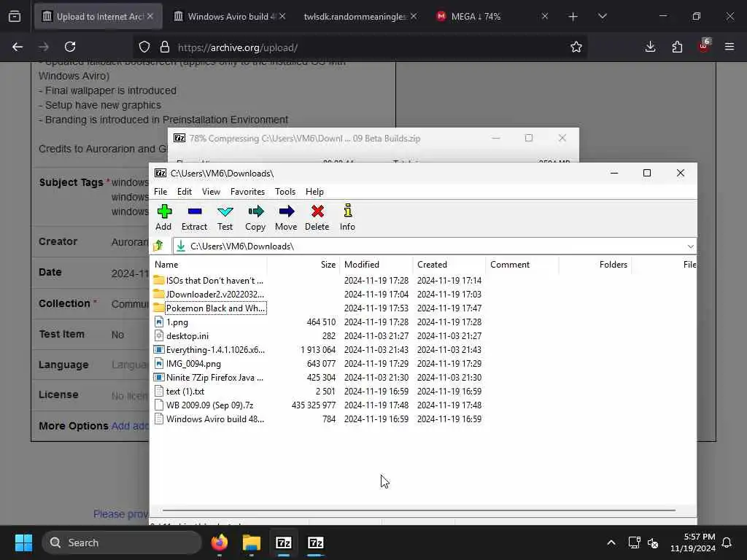
Task: Expand the 7-Zip address path dropdown
Action: pos(690,246)
